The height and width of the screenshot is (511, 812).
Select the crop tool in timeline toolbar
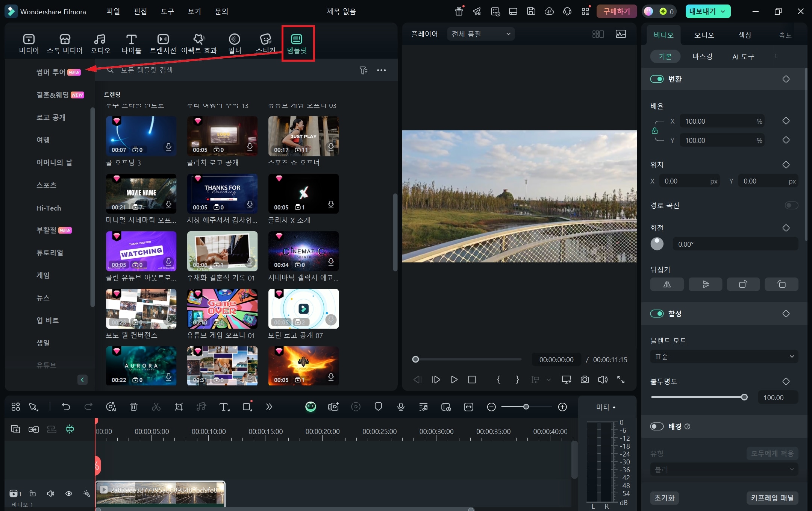coord(179,406)
